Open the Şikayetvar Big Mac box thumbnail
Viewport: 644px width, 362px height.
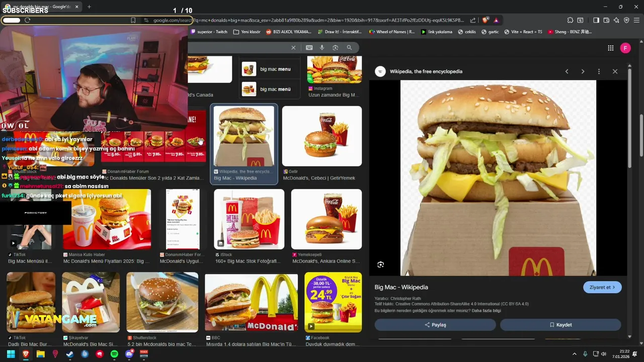point(91,302)
